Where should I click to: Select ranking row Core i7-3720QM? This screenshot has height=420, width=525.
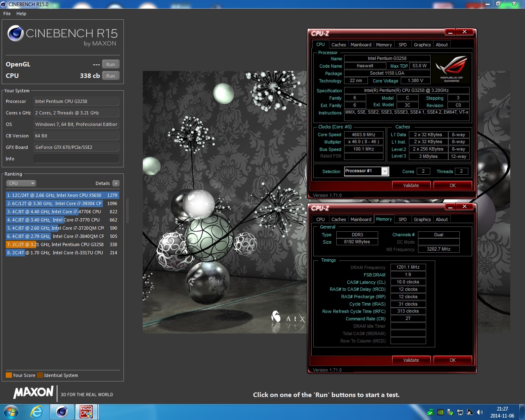(62, 228)
